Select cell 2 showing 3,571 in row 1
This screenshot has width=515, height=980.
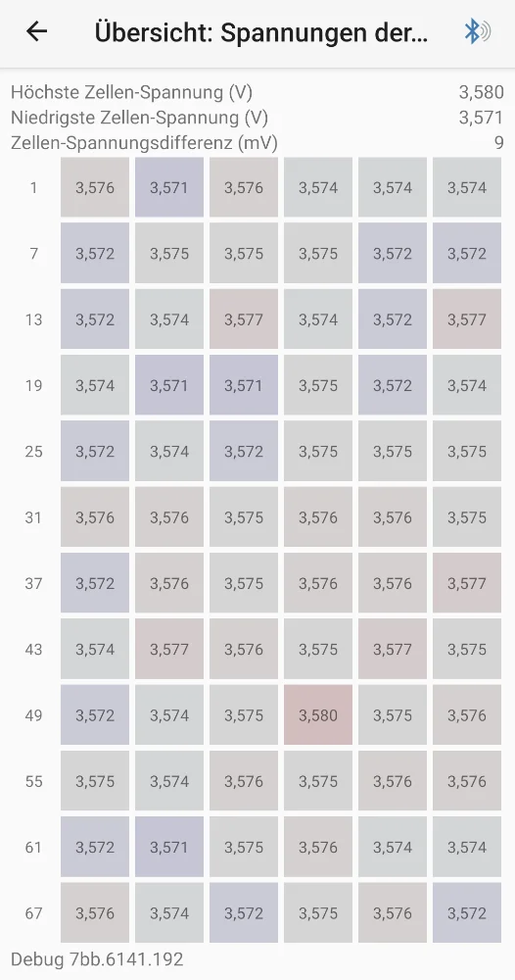pyautogui.click(x=169, y=187)
